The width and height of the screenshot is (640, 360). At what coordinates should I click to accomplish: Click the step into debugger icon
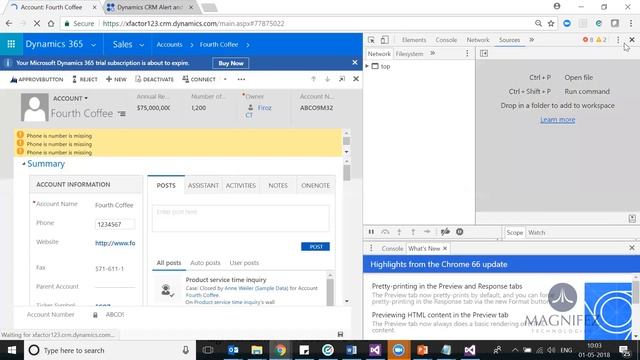pos(399,232)
